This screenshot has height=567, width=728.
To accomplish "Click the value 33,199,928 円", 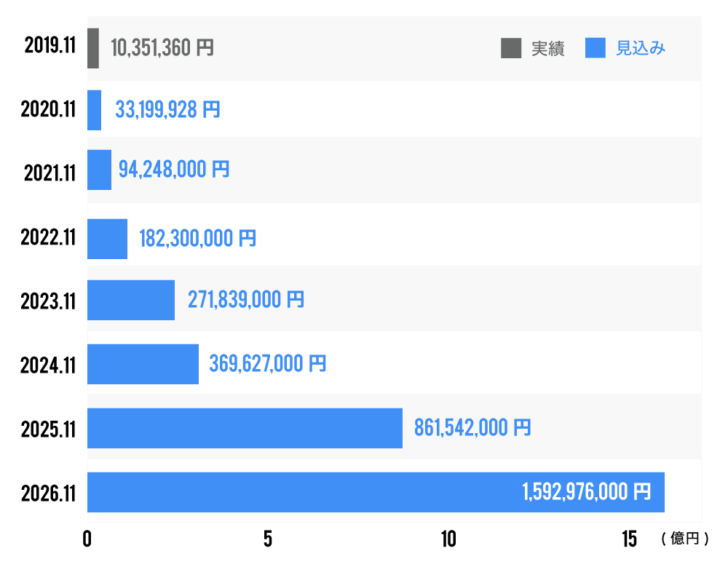I will [167, 110].
